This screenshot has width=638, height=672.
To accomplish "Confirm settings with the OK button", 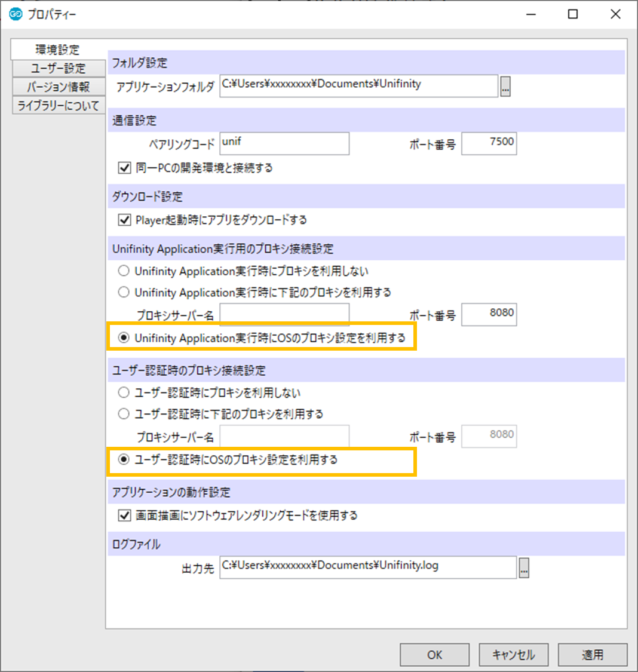I will [434, 655].
